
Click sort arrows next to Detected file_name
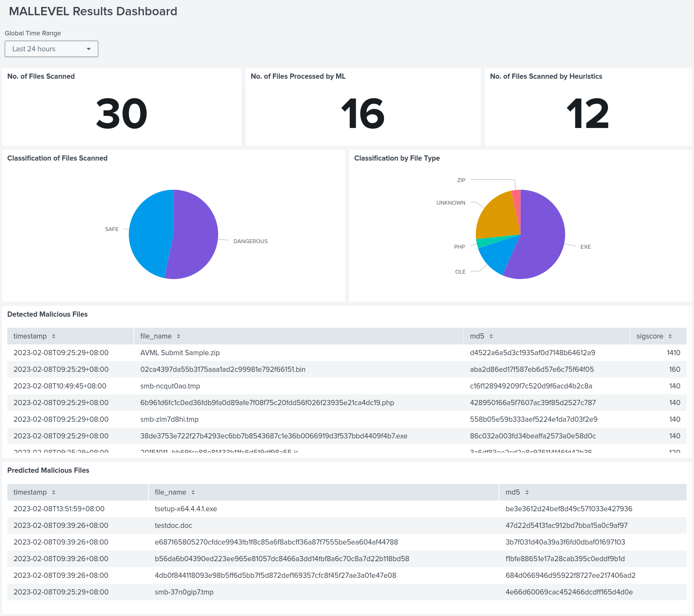click(x=178, y=336)
